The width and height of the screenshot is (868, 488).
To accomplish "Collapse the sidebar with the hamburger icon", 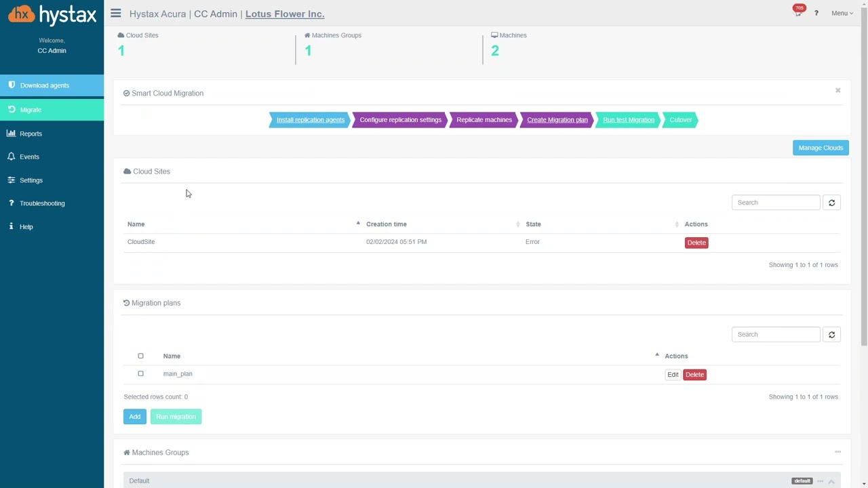I will point(115,13).
